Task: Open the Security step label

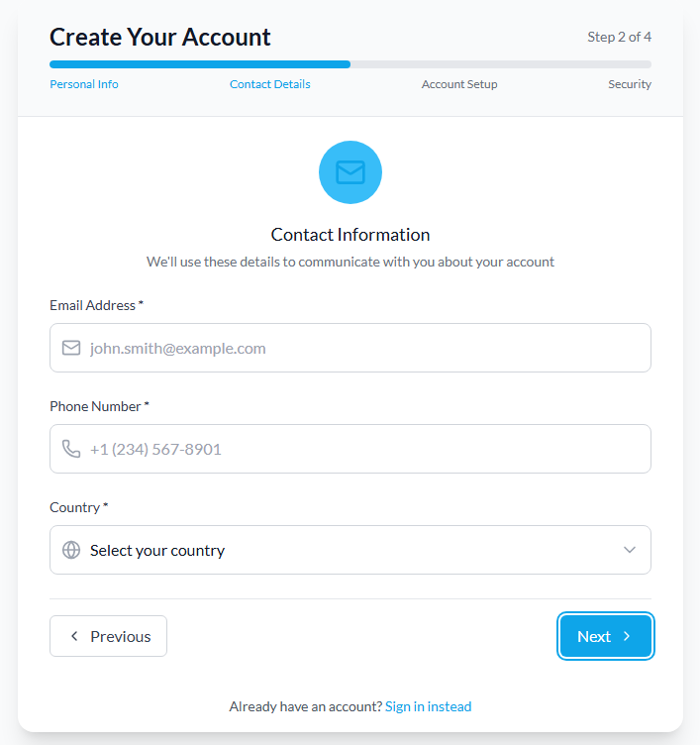Action: (x=630, y=84)
